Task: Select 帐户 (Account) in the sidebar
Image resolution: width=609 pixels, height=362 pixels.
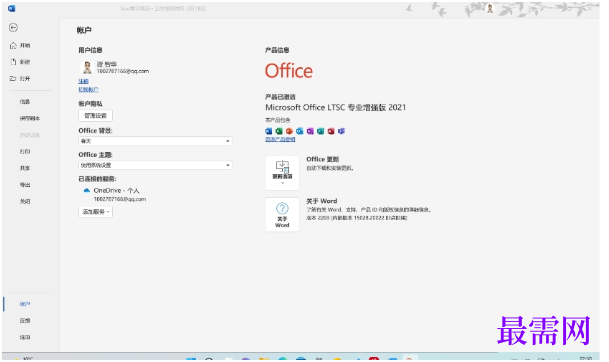Action: (25, 304)
